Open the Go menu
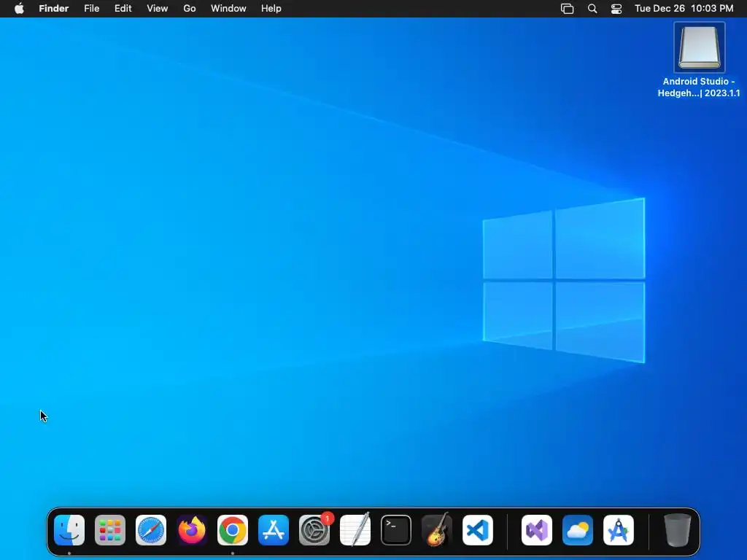 [190, 9]
